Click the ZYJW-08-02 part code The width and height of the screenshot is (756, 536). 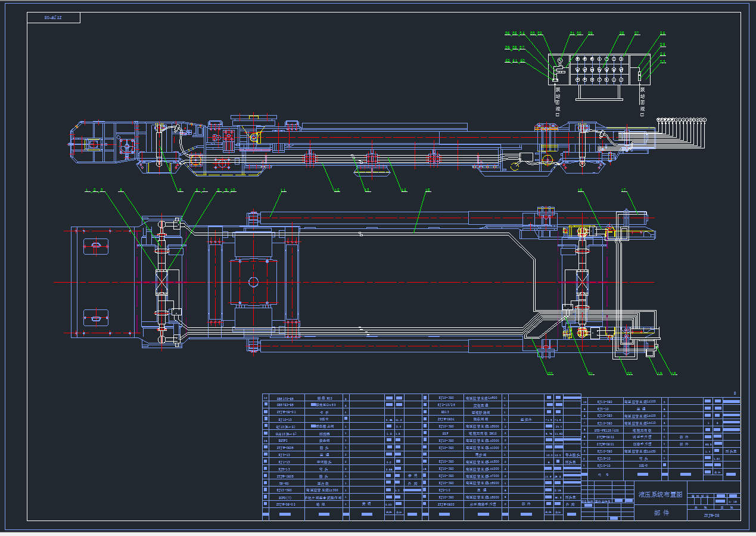pyautogui.click(x=286, y=504)
